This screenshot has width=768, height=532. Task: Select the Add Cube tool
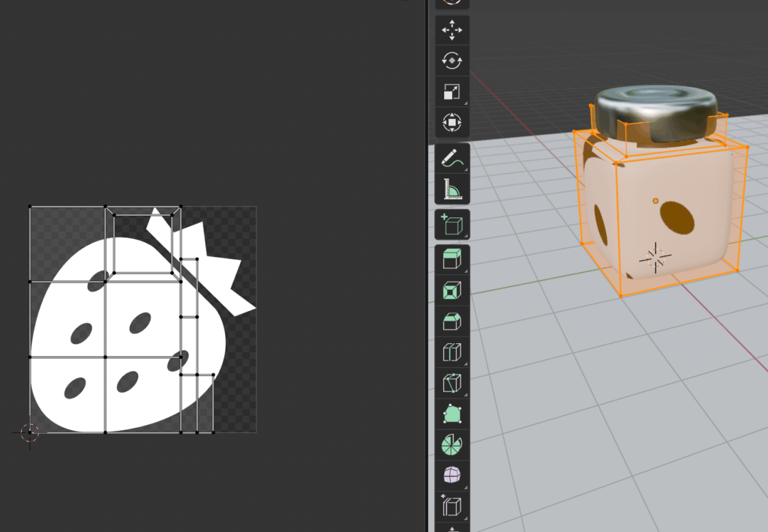tap(451, 224)
